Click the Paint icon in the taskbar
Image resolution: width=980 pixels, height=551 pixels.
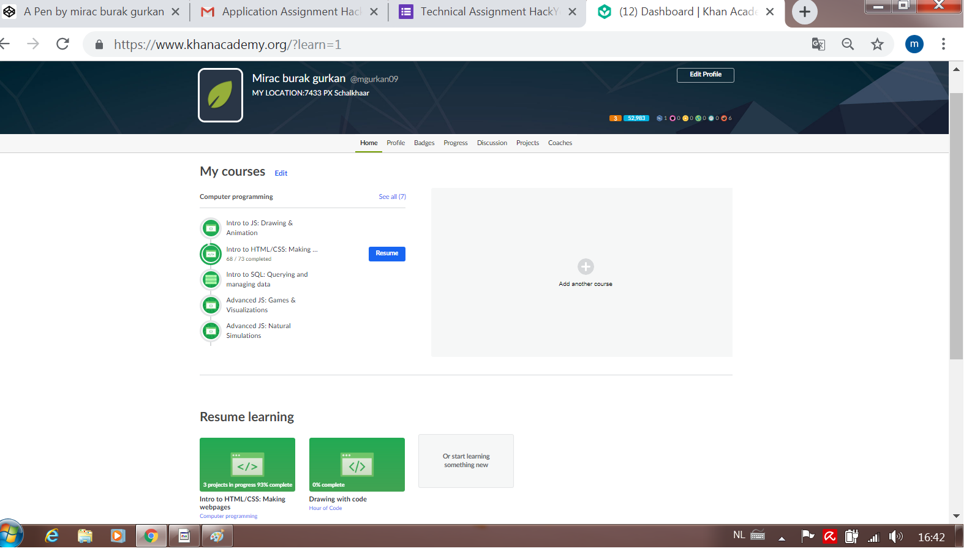pos(217,536)
